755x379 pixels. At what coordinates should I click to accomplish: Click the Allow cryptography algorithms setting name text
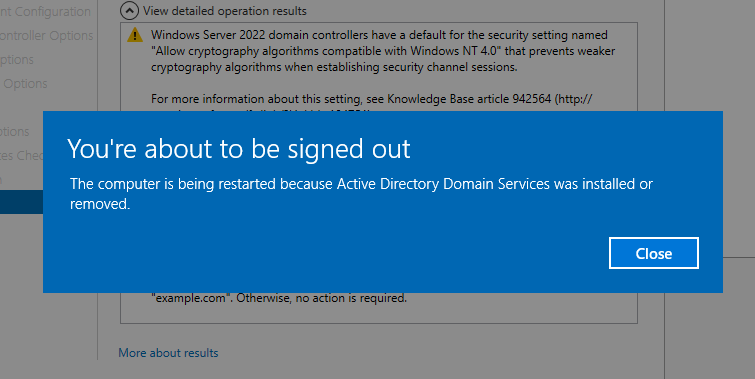[326, 51]
